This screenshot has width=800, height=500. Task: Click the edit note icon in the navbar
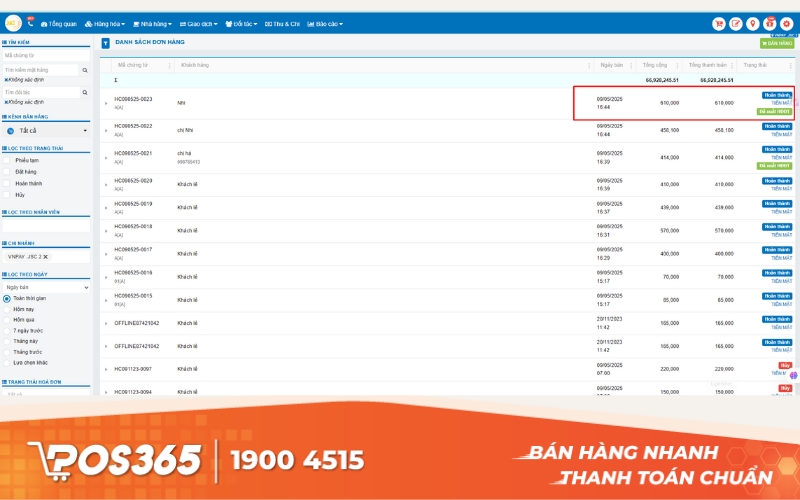(x=736, y=23)
